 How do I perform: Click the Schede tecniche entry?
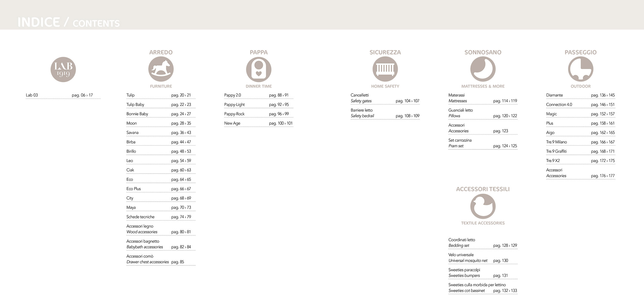[161, 217]
